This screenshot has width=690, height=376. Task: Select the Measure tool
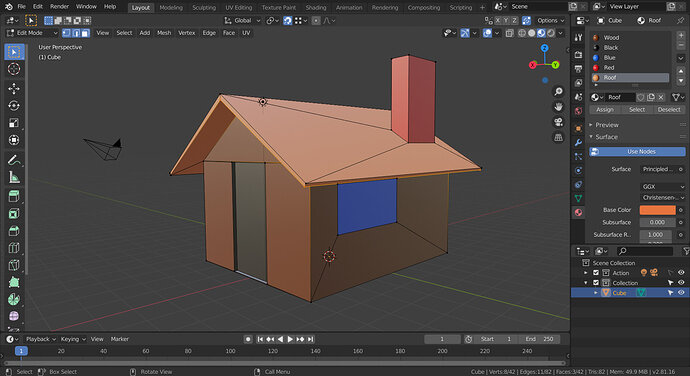(x=14, y=177)
